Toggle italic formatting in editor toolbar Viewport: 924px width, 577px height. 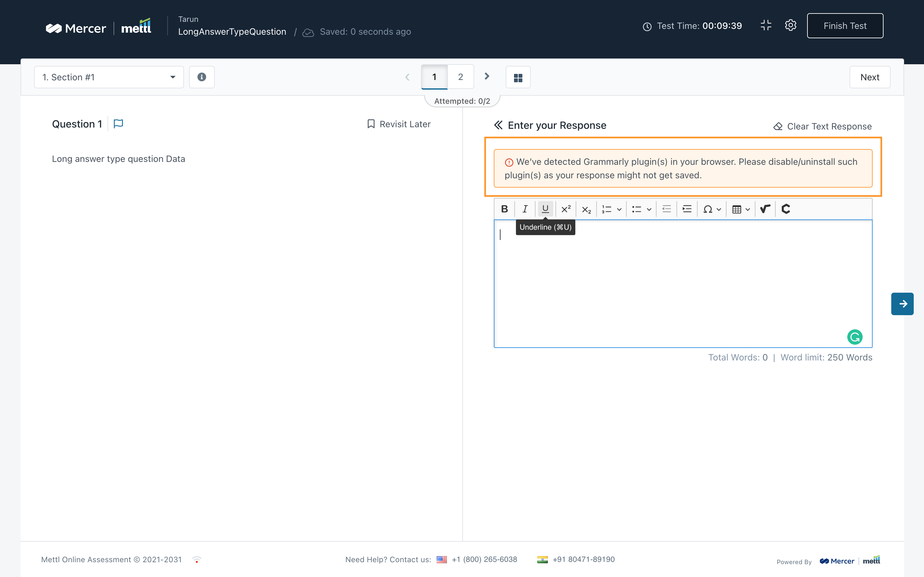525,209
